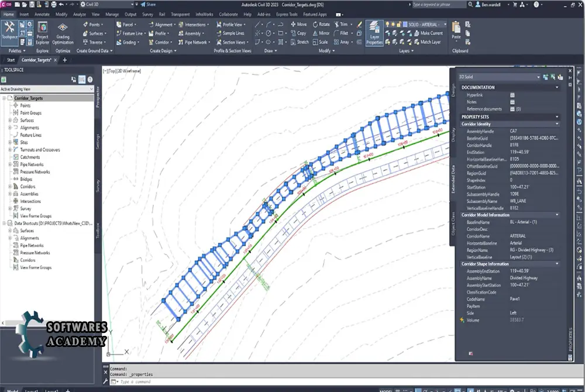Click the search magnifier icon
The image size is (585, 392).
[470, 5]
